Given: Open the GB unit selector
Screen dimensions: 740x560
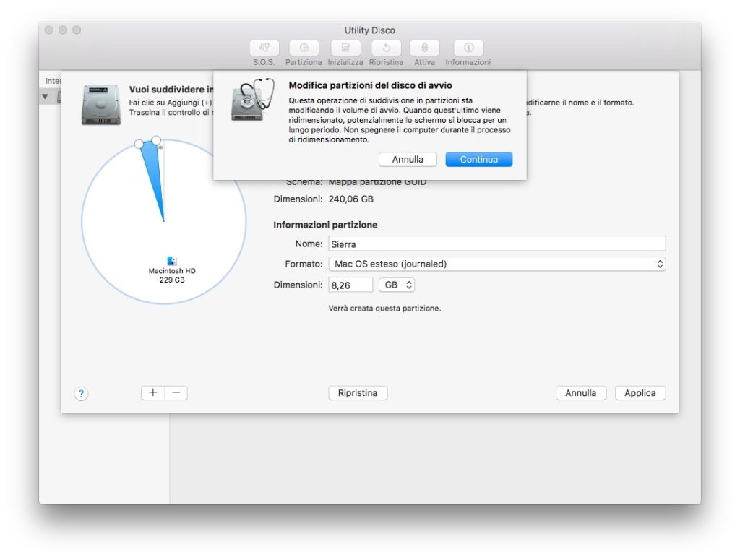Looking at the screenshot, I should coord(397,285).
